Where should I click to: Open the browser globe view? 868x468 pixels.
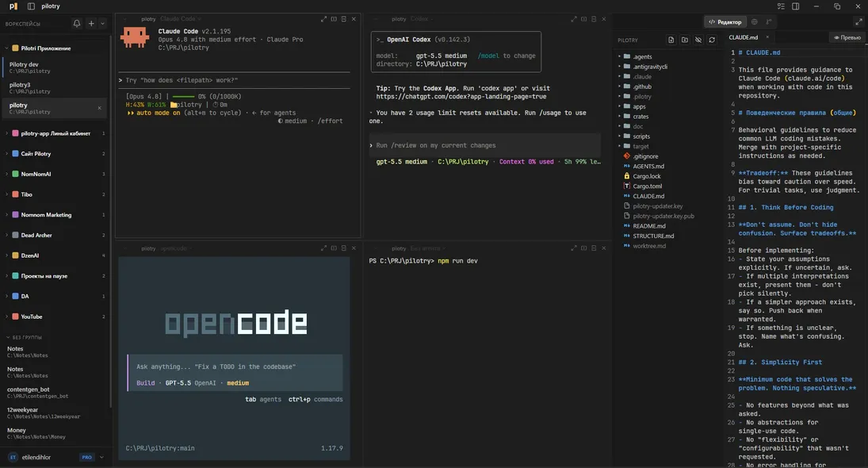point(754,21)
